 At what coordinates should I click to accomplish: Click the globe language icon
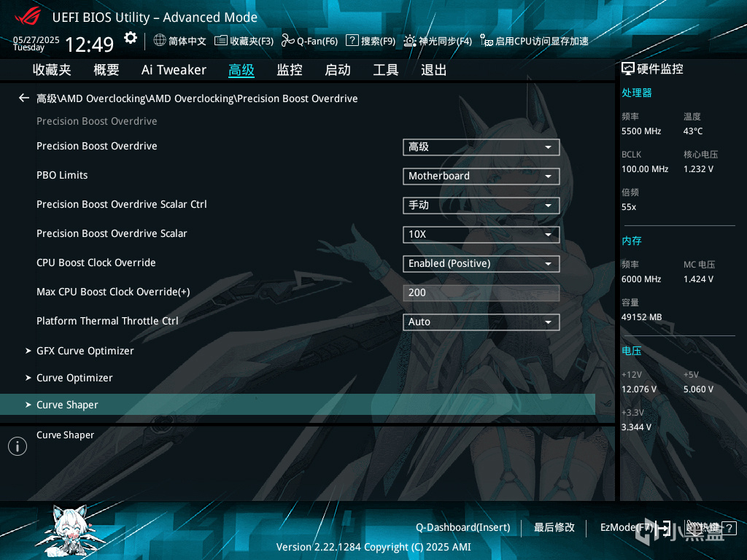pos(160,40)
